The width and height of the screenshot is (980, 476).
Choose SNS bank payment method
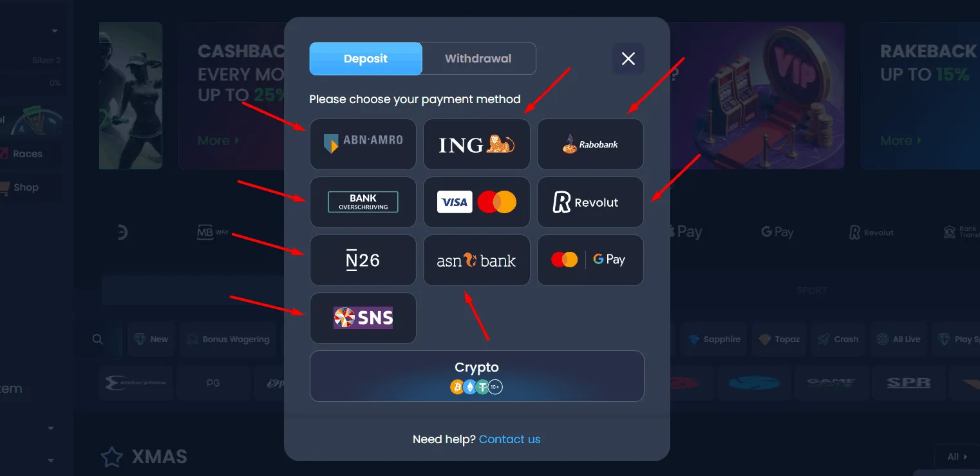363,318
